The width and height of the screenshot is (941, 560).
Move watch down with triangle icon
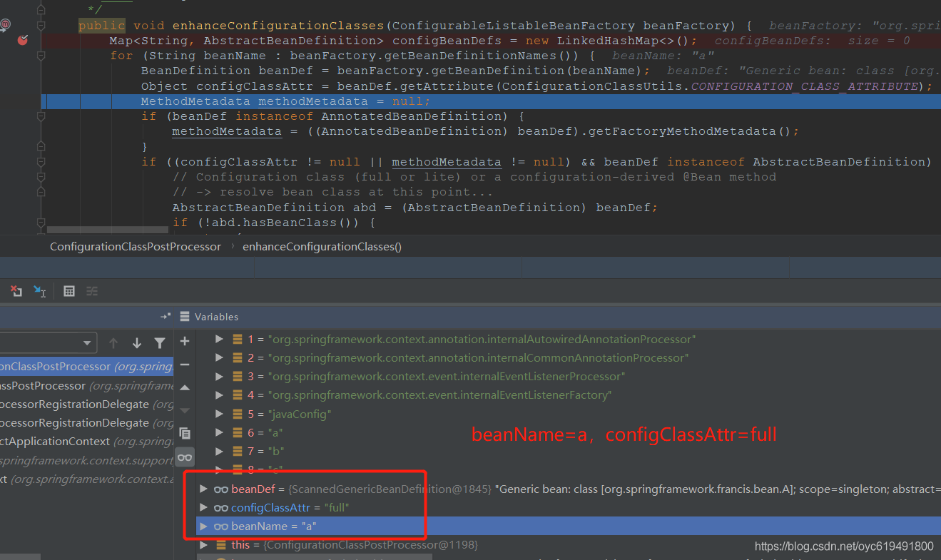tap(185, 410)
